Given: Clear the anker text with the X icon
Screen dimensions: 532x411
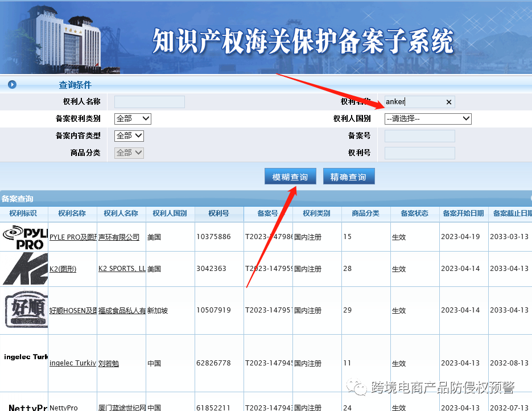Looking at the screenshot, I should point(449,102).
